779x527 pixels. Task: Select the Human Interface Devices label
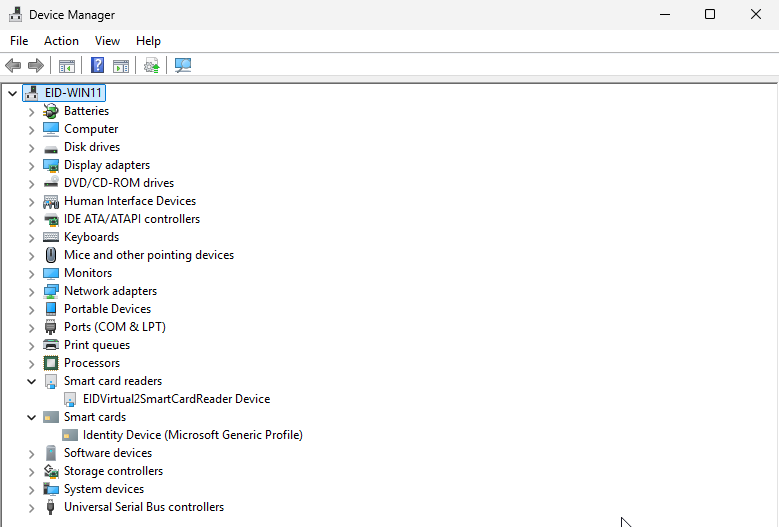130,201
